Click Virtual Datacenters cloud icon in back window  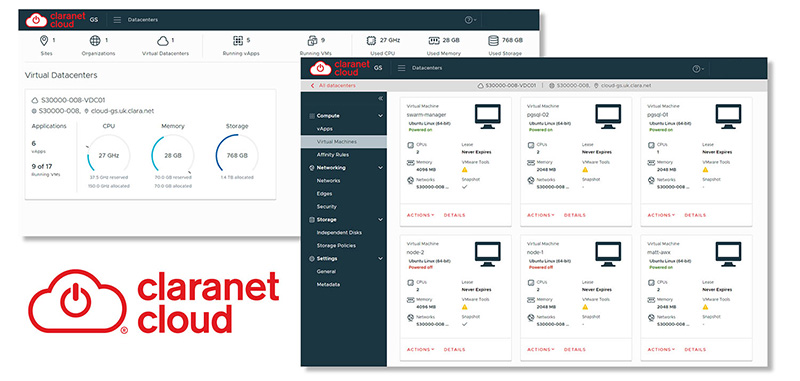click(162, 40)
